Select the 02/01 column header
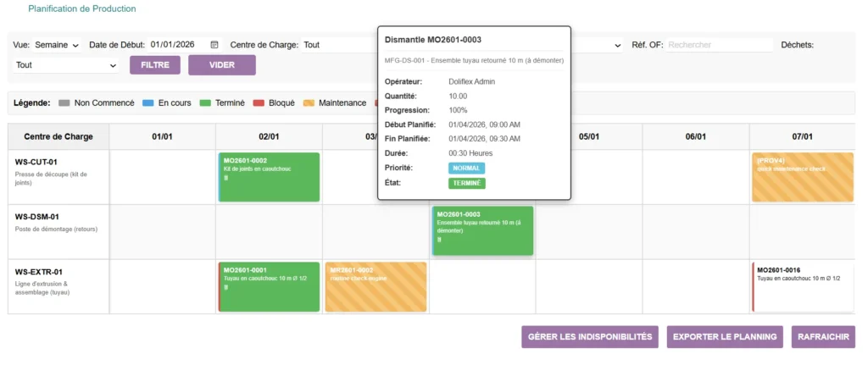 coord(269,136)
